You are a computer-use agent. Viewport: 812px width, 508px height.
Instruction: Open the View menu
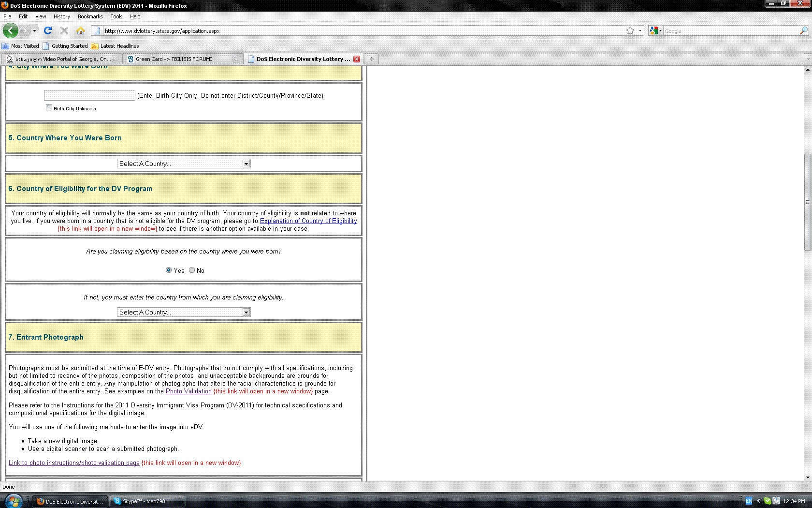tap(41, 16)
